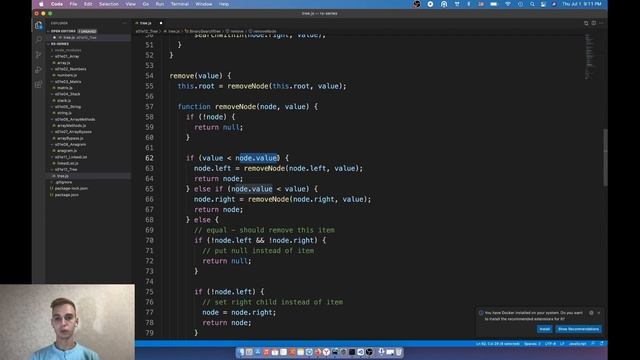Open OBS Studio from the Dock
640x360 pixels.
pos(369,352)
